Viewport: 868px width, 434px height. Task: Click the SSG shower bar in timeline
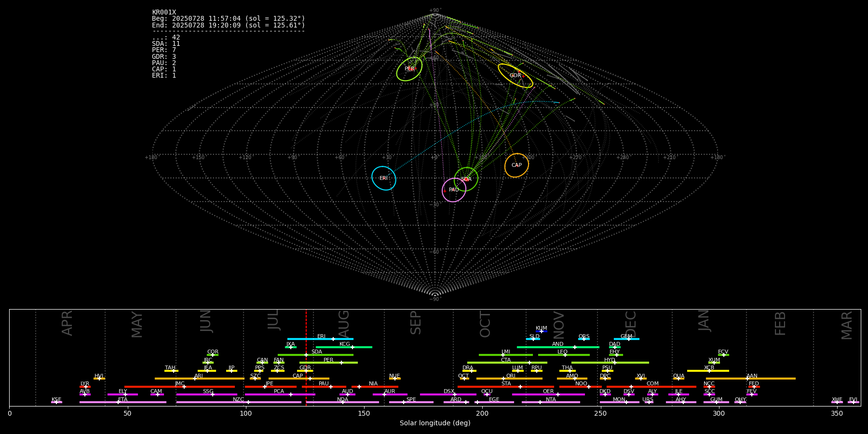click(x=206, y=394)
